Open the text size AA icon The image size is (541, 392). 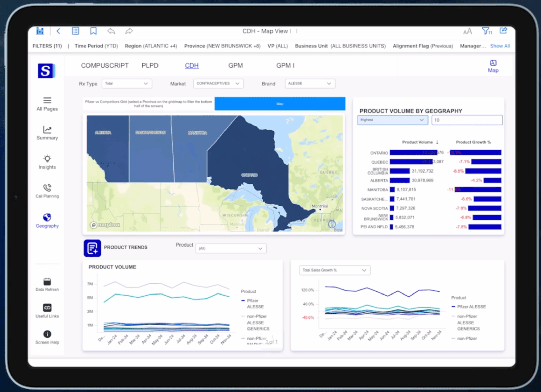tap(467, 31)
